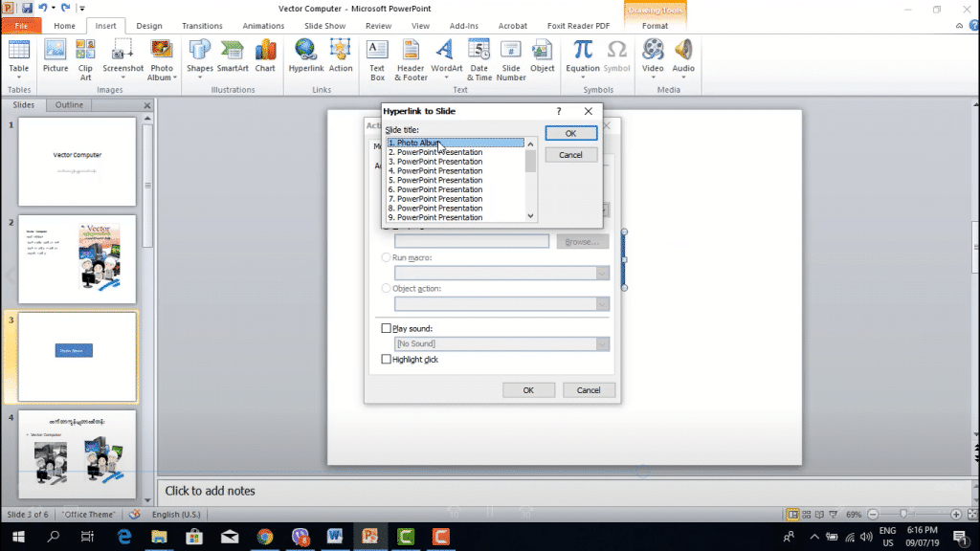Image resolution: width=980 pixels, height=551 pixels.
Task: Expand the Photo Album dropdown arrow
Action: [x=175, y=78]
